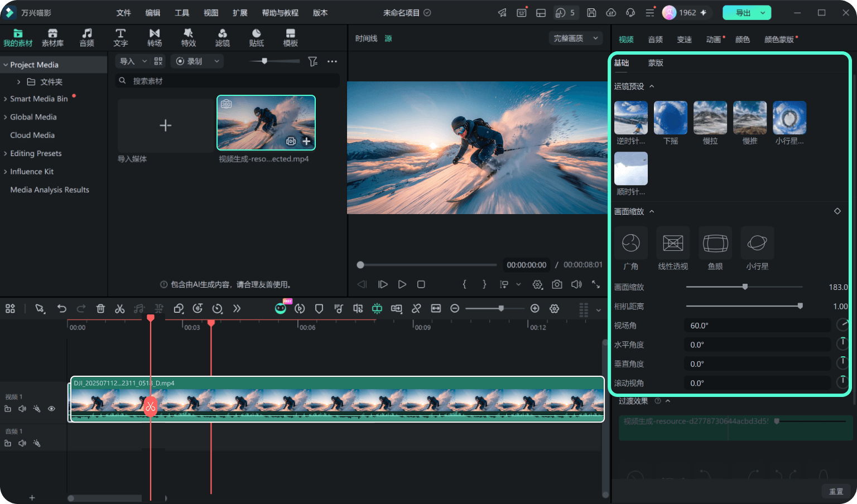This screenshot has height=504, width=857.
Task: Click the undo arrow in timeline toolbar
Action: tap(62, 308)
